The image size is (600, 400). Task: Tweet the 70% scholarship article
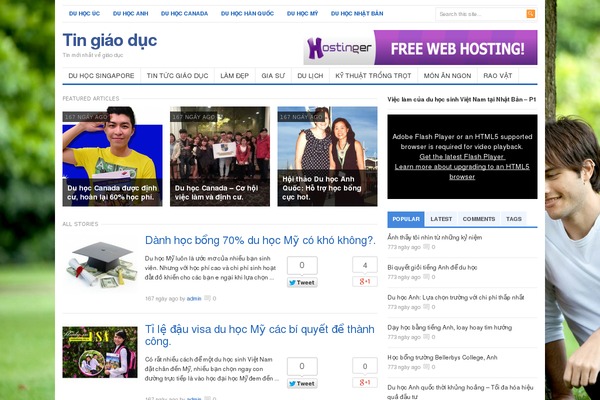(x=302, y=282)
